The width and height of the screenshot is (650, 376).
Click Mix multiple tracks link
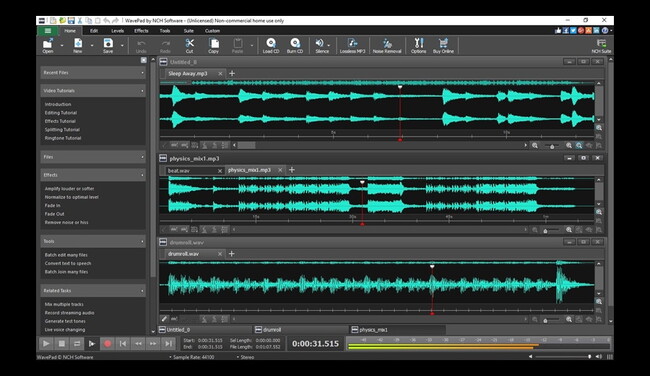click(64, 304)
